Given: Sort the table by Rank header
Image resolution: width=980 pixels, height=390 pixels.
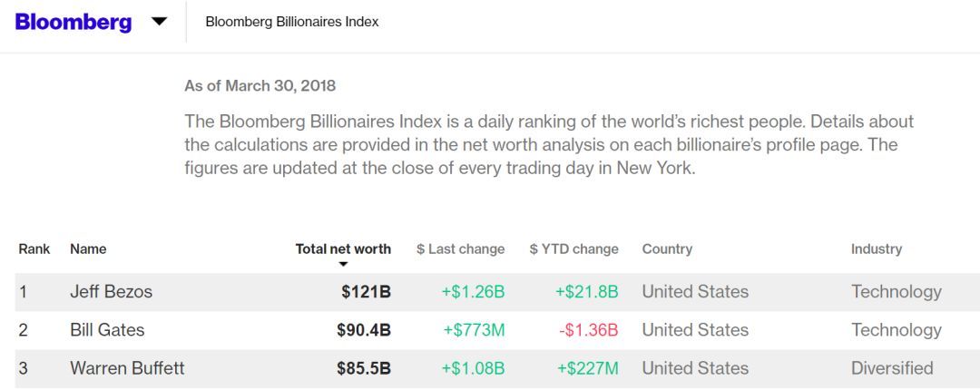Looking at the screenshot, I should (x=34, y=249).
